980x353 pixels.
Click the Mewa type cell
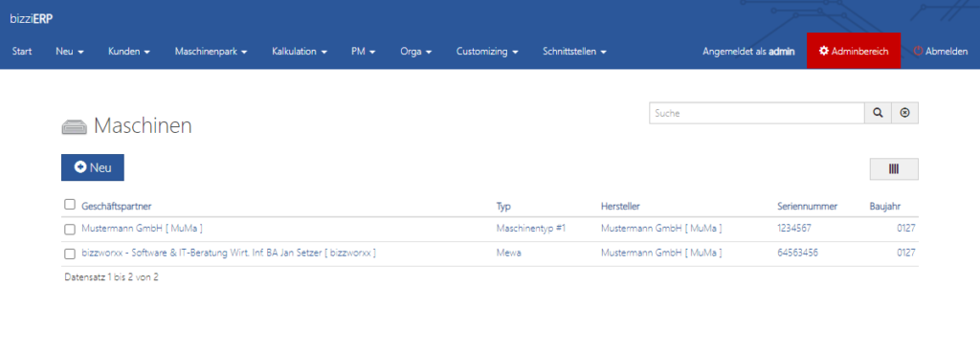[509, 254]
